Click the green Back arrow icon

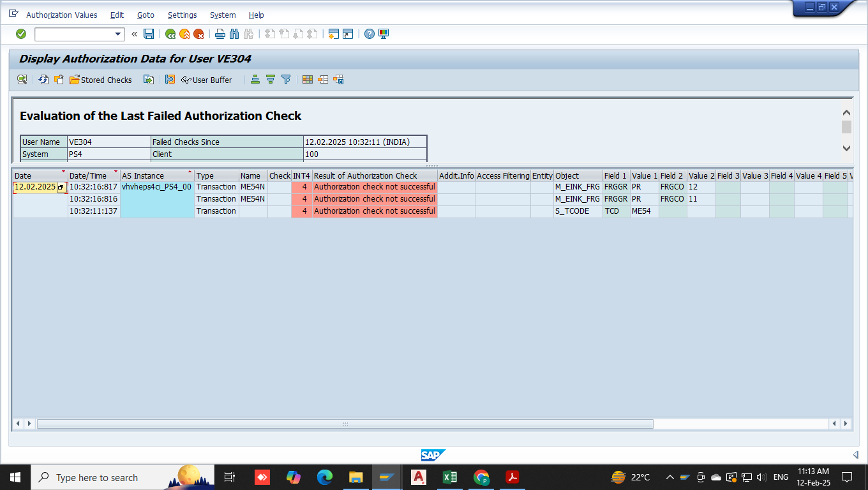170,34
